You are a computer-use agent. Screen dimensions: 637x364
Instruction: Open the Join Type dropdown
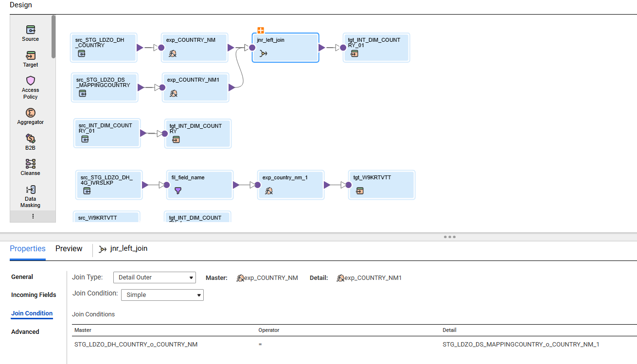[x=154, y=277]
